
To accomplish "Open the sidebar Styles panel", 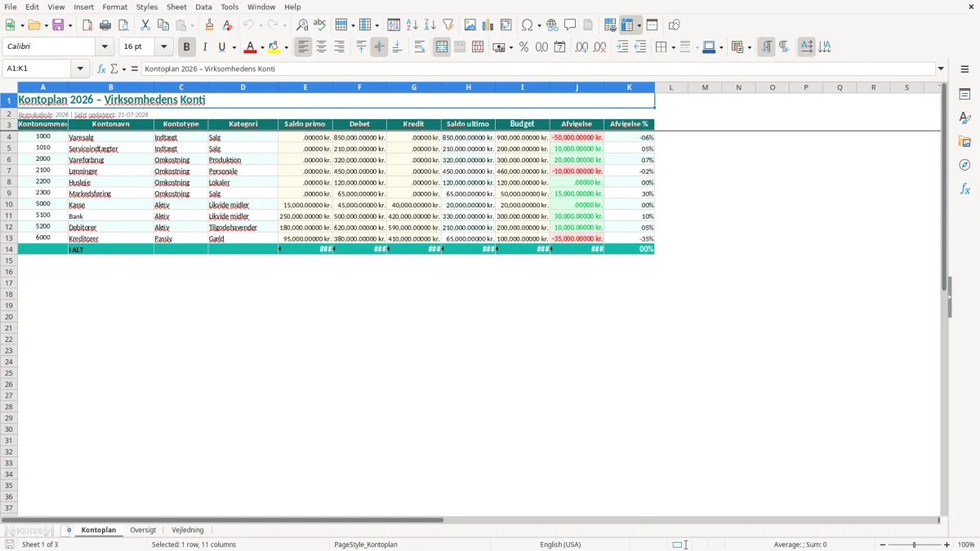I will click(x=964, y=118).
